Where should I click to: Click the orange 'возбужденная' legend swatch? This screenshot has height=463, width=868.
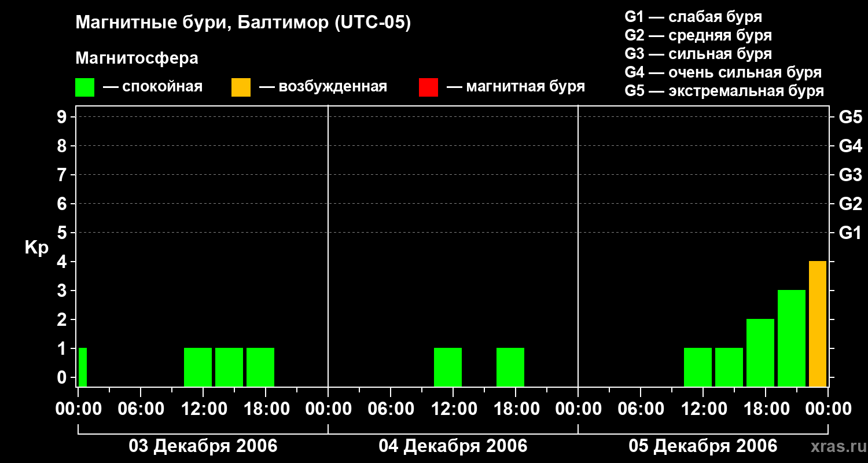click(x=241, y=87)
